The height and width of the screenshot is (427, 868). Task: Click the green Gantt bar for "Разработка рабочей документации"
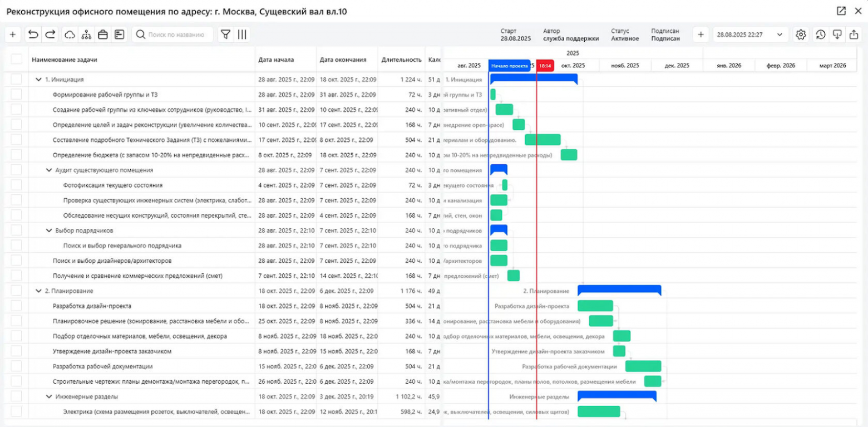point(643,366)
